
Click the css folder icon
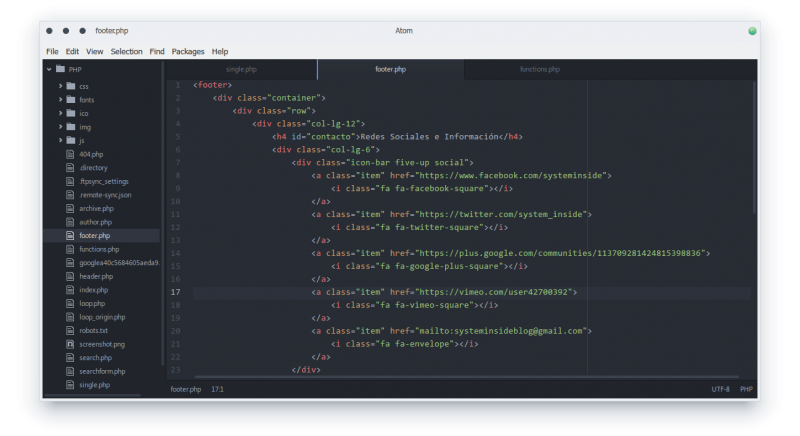coord(71,86)
